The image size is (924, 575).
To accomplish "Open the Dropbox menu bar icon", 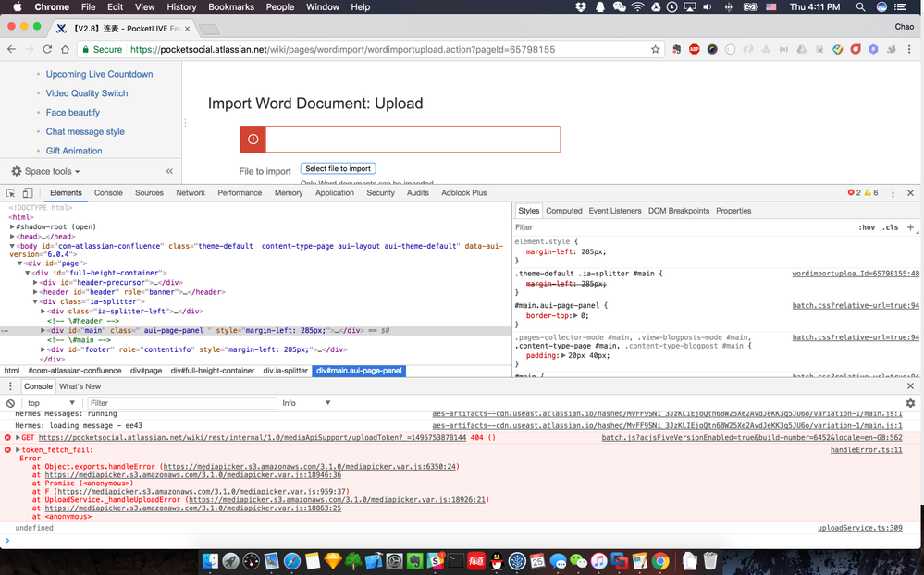I will pos(581,7).
